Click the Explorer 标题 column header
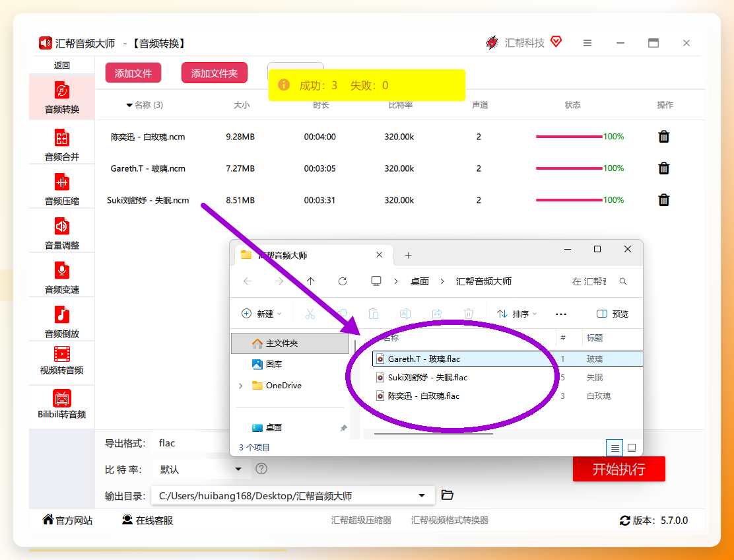The height and width of the screenshot is (560, 734). click(595, 338)
